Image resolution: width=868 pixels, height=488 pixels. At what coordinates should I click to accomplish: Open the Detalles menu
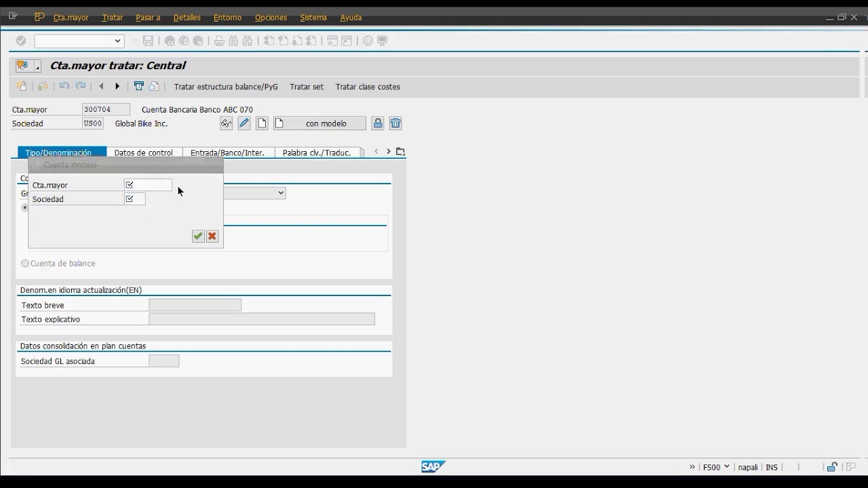coord(187,18)
